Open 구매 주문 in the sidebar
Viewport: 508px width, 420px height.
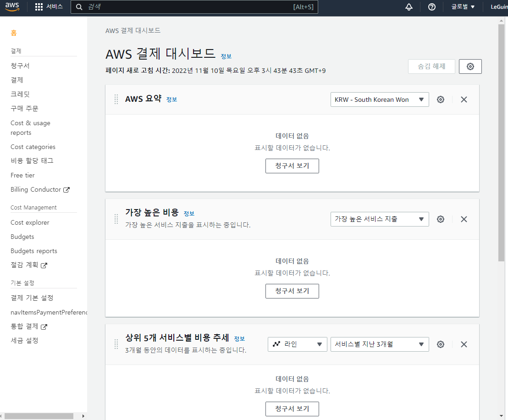[24, 109]
